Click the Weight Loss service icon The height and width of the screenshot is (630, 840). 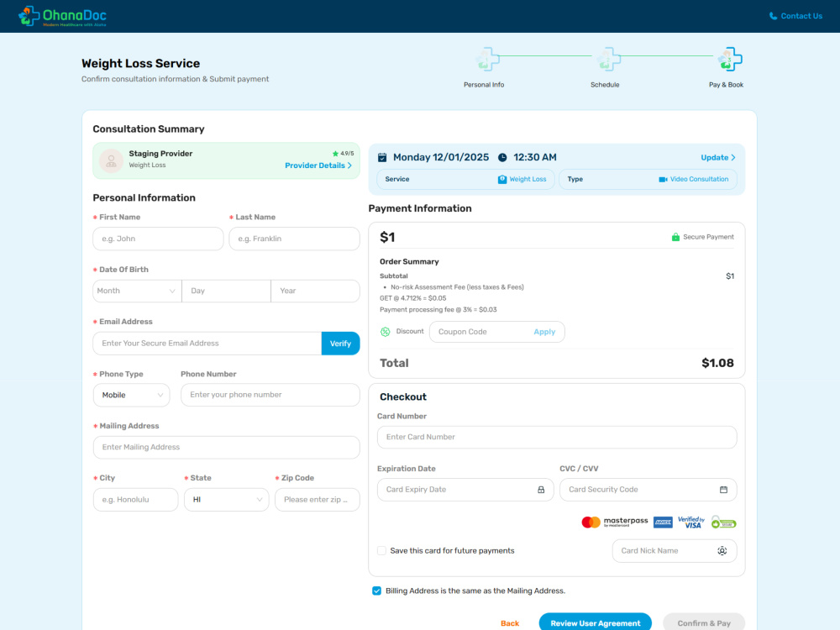click(502, 180)
